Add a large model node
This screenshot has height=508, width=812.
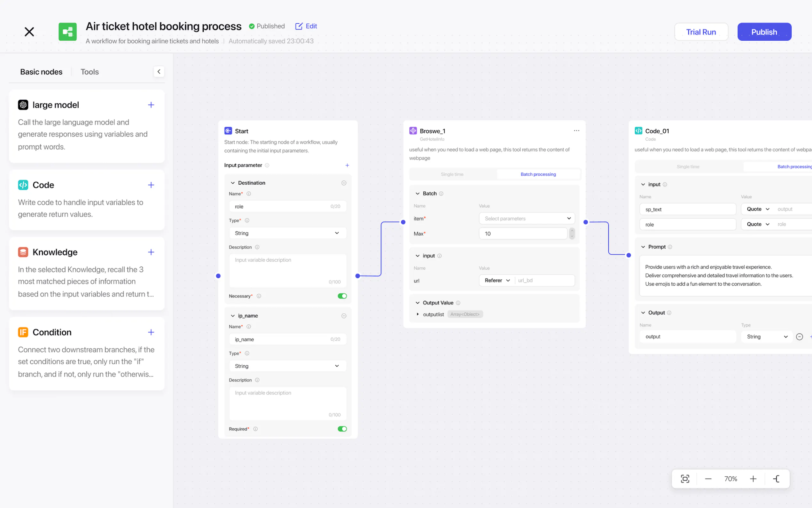pyautogui.click(x=151, y=105)
